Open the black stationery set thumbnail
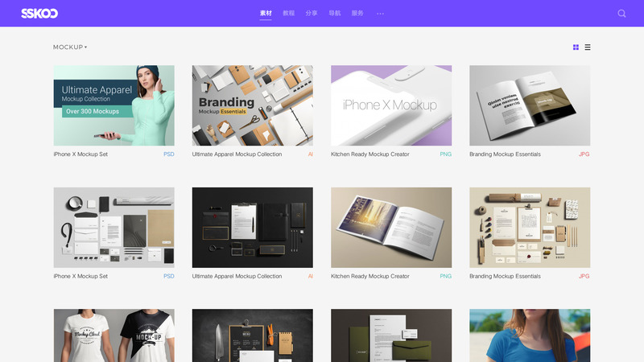Viewport: 644px width, 362px height. coord(253,228)
